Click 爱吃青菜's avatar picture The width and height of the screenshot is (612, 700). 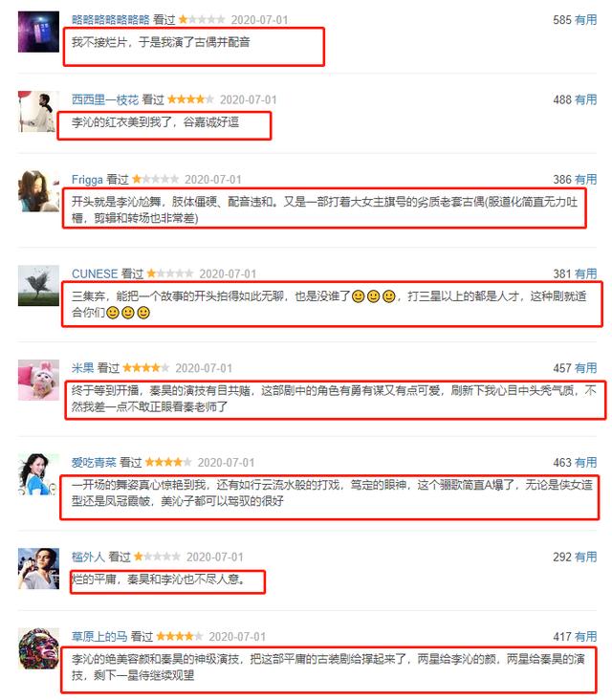click(38, 474)
